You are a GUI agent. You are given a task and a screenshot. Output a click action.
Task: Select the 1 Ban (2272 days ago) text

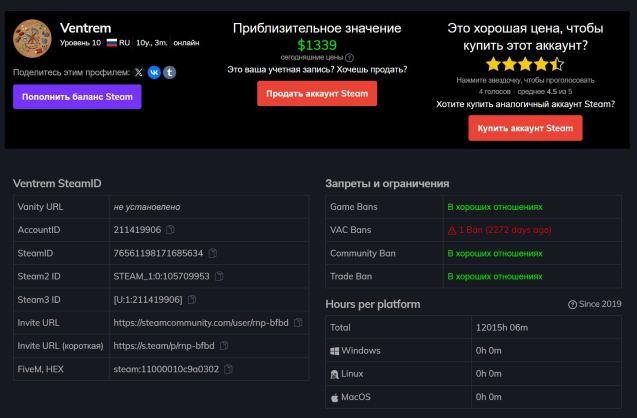click(x=505, y=230)
